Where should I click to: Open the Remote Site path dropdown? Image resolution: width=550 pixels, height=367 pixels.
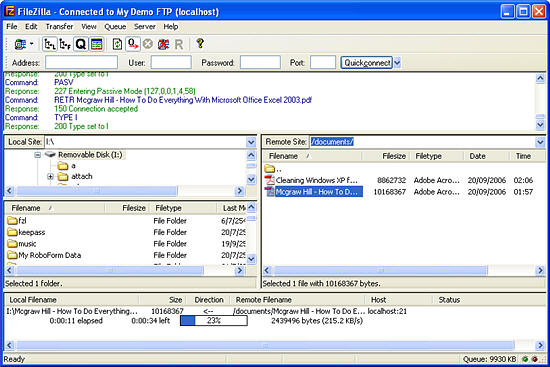coord(540,142)
